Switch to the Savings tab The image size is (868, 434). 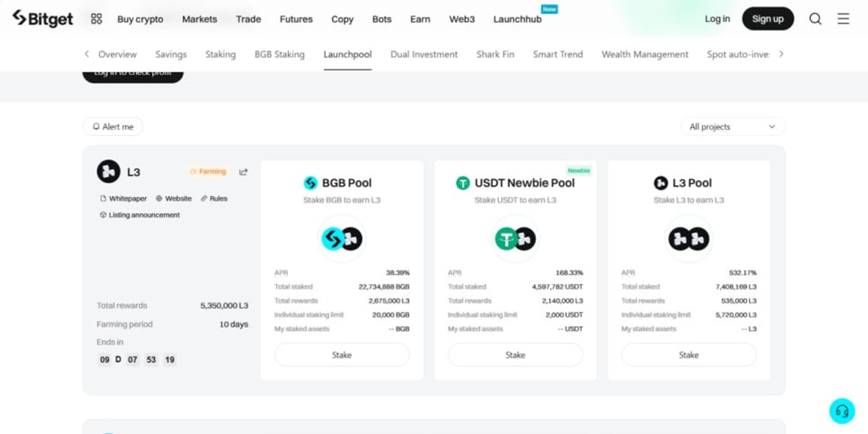(171, 55)
